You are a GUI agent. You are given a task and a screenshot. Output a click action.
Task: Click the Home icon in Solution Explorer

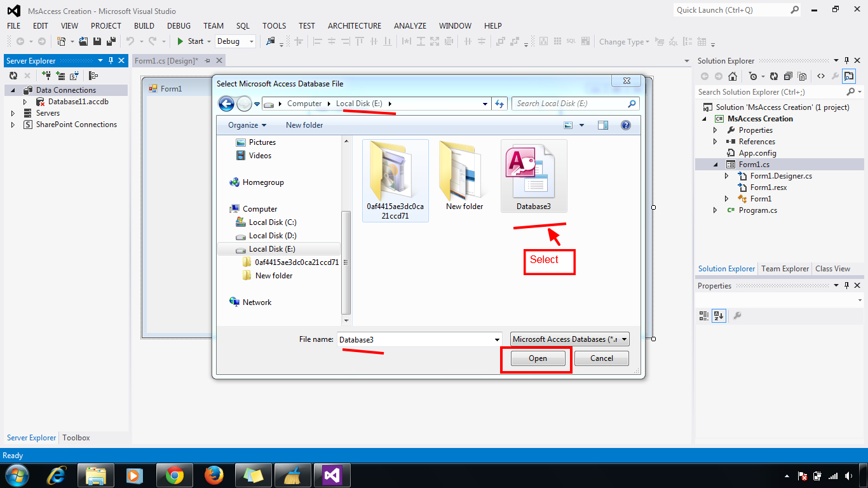click(x=733, y=77)
